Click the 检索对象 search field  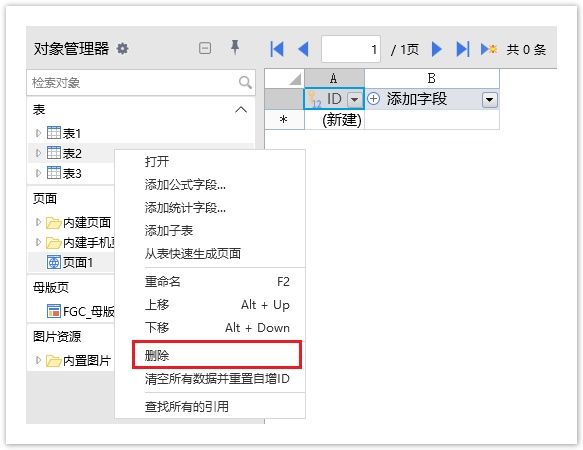tap(133, 82)
